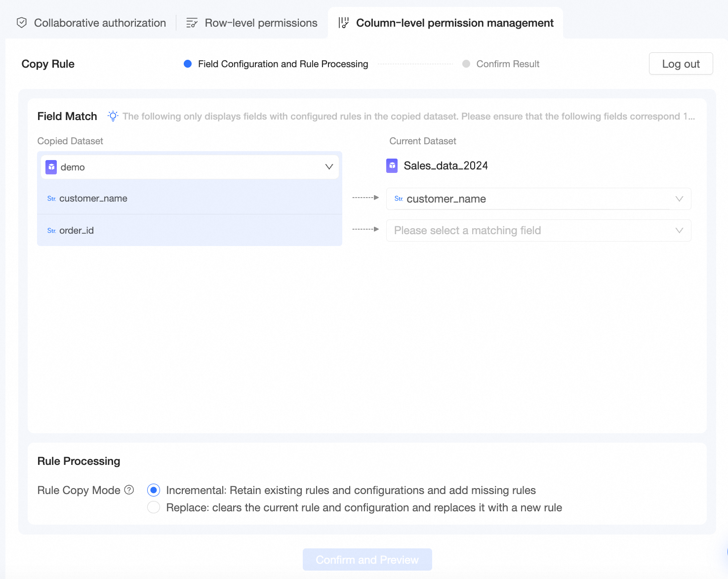
Task: Click the Collaborative authorization shield icon
Action: coord(22,23)
